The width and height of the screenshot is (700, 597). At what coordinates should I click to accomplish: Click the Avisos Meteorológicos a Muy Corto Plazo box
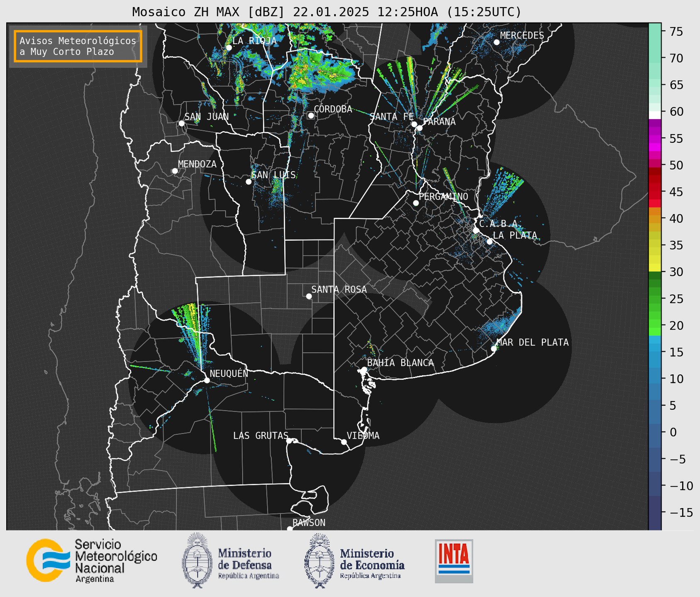click(78, 46)
